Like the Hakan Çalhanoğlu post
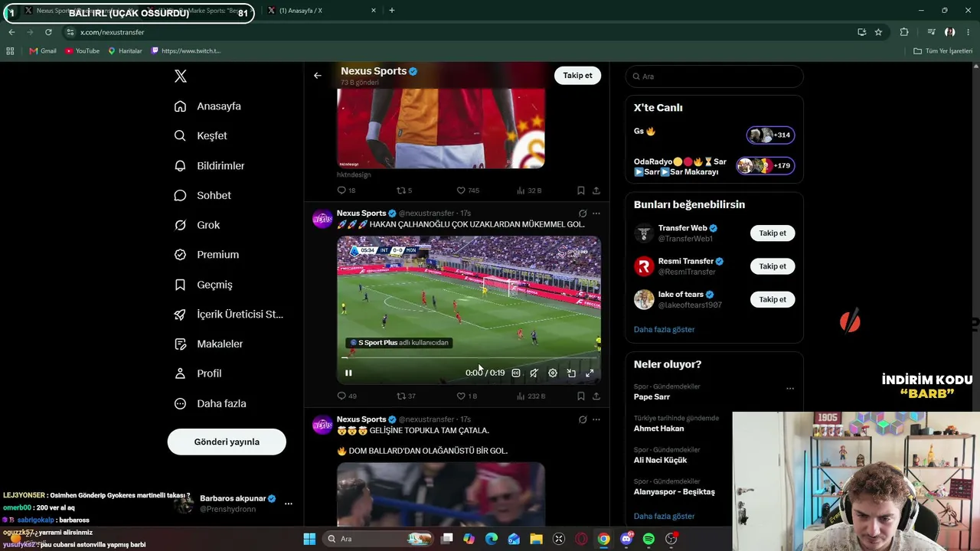The image size is (980, 551). click(467, 396)
